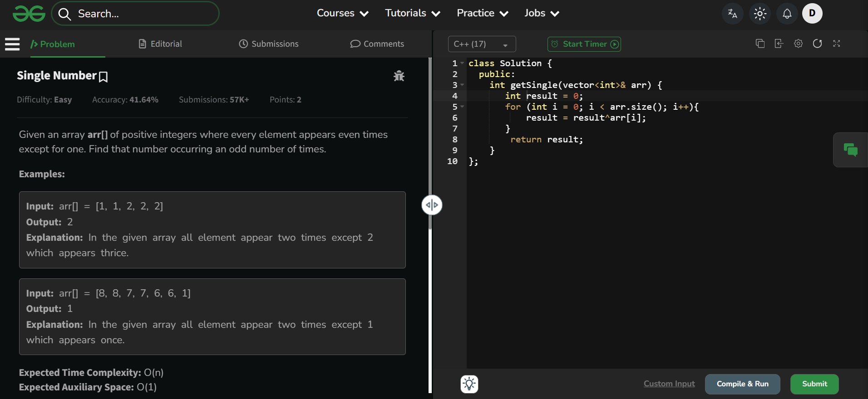This screenshot has height=399, width=868.
Task: Open the language translate icon
Action: click(732, 14)
